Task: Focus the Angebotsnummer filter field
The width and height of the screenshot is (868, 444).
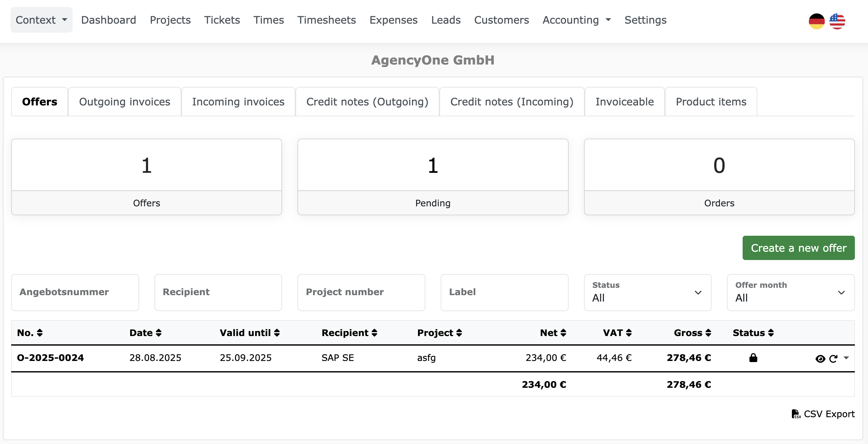Action: click(75, 293)
